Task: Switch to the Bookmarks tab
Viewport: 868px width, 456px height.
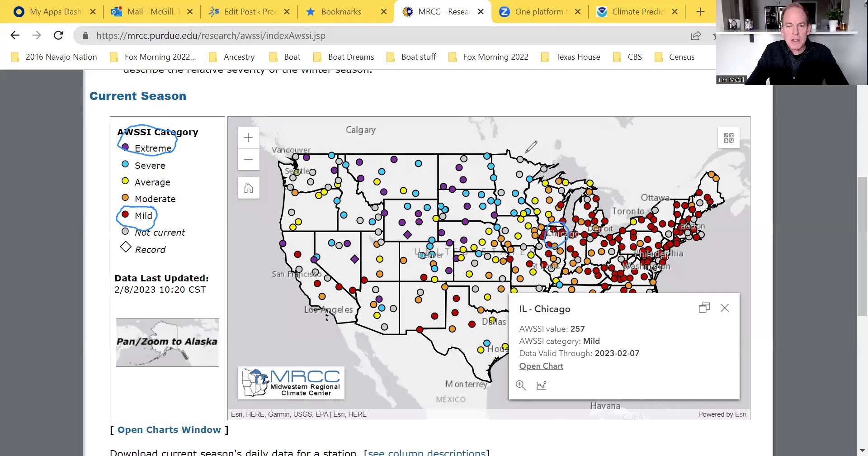Action: click(x=341, y=12)
